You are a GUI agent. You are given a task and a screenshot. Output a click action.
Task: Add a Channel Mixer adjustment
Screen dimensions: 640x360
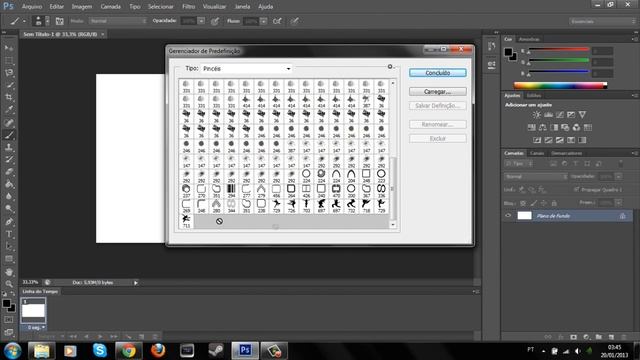(576, 128)
